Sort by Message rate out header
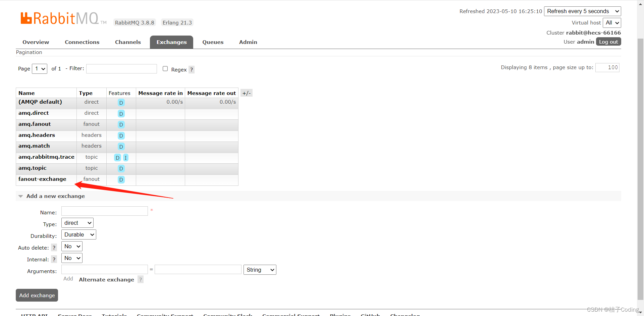This screenshot has height=316, width=644. coord(212,93)
